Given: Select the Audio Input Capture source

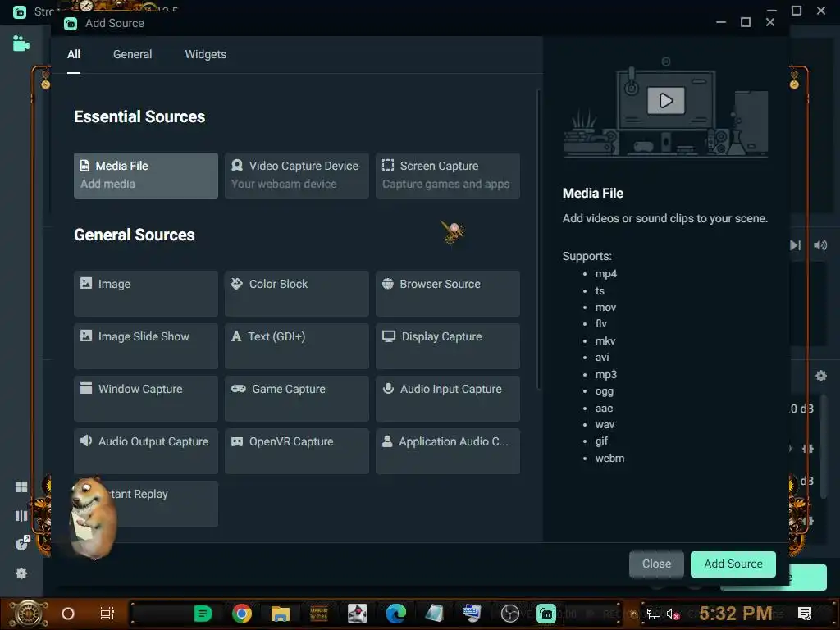Looking at the screenshot, I should [448, 398].
